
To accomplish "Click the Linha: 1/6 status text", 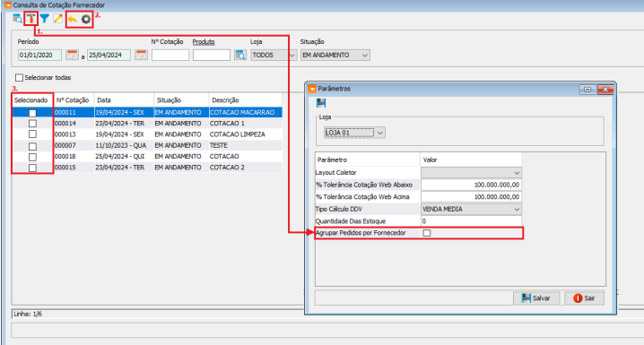I will [28, 315].
